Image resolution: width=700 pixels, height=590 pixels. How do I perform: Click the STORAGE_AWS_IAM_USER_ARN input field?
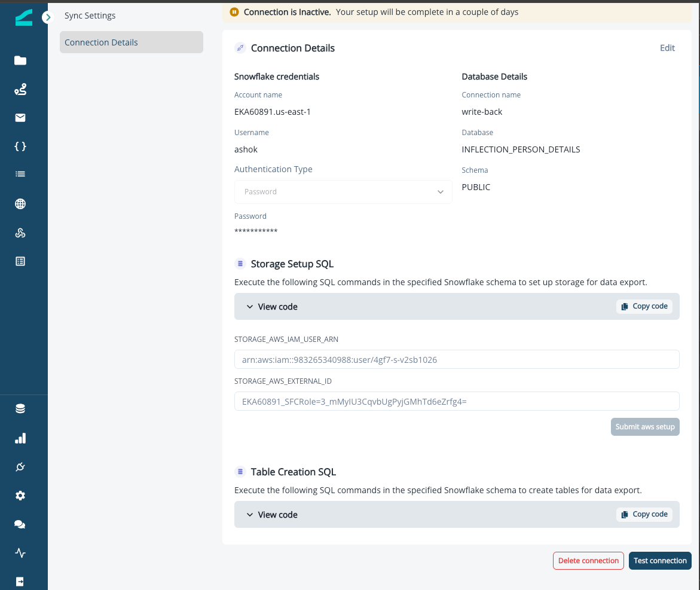point(457,360)
